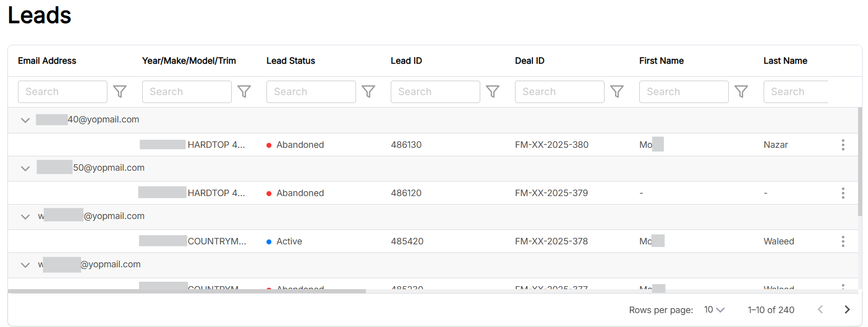Open filter icon for Lead ID column

pos(493,92)
